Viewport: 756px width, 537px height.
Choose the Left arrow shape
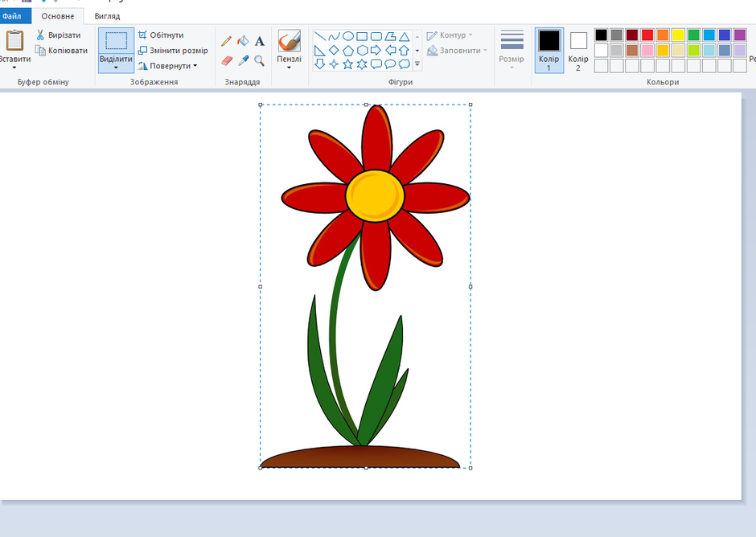pos(390,50)
